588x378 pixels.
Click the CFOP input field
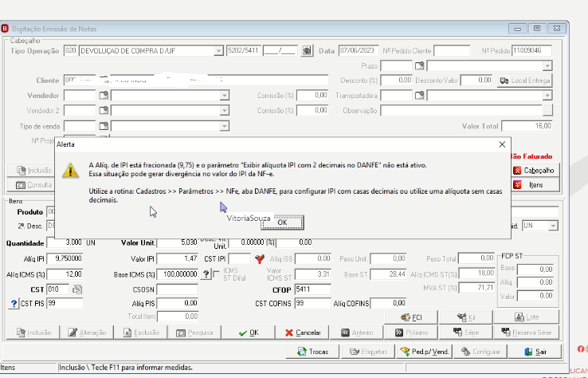pyautogui.click(x=313, y=289)
